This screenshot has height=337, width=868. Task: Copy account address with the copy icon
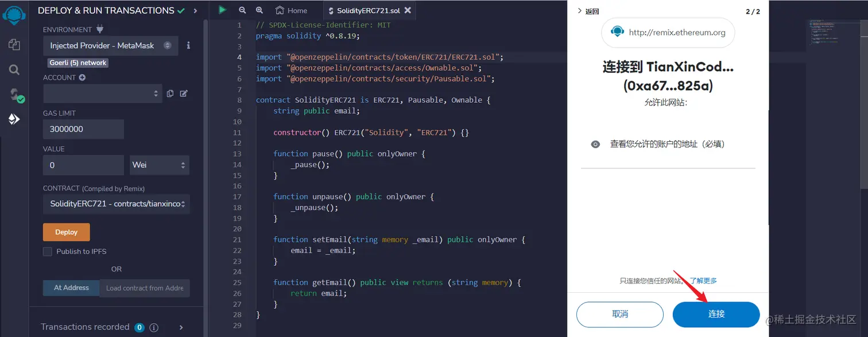click(170, 94)
